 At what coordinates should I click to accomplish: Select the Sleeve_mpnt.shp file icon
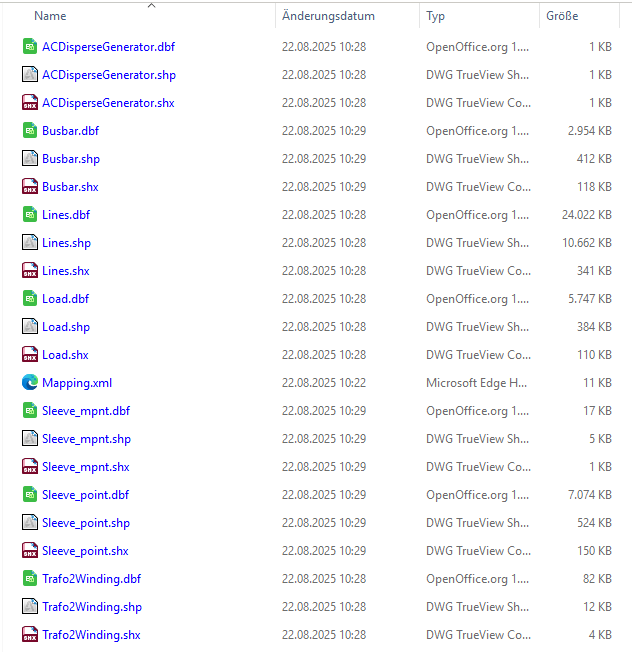tap(30, 439)
